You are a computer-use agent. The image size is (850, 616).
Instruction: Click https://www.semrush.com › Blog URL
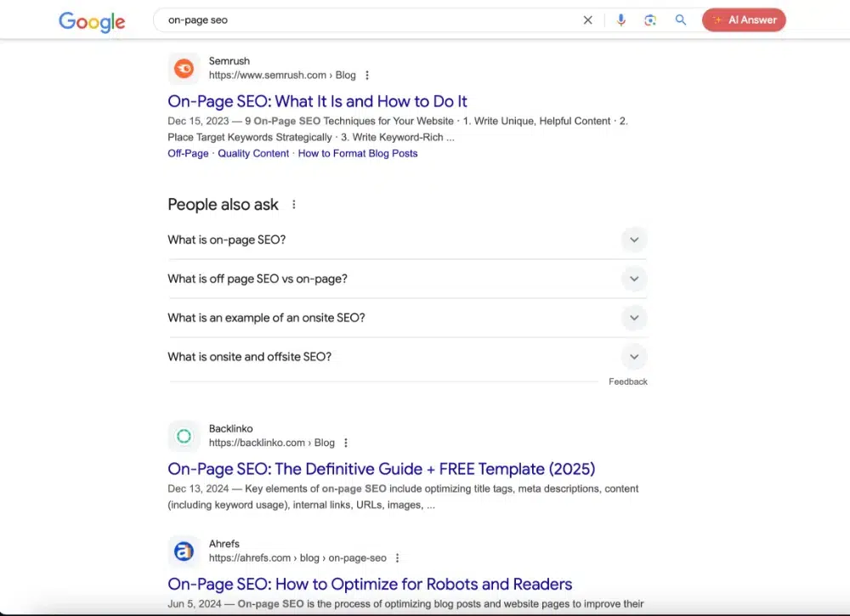coord(282,76)
